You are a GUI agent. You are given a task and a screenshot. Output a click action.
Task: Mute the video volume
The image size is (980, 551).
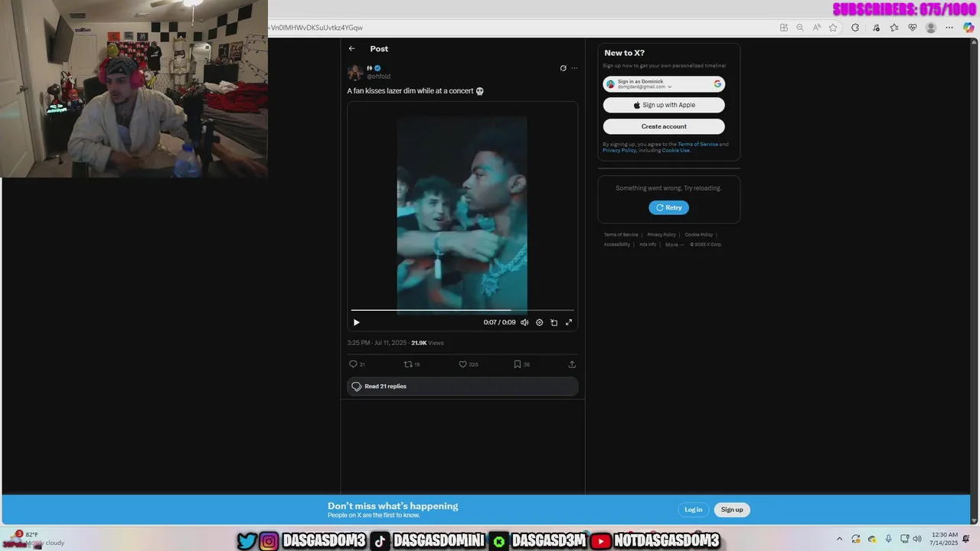(x=524, y=322)
